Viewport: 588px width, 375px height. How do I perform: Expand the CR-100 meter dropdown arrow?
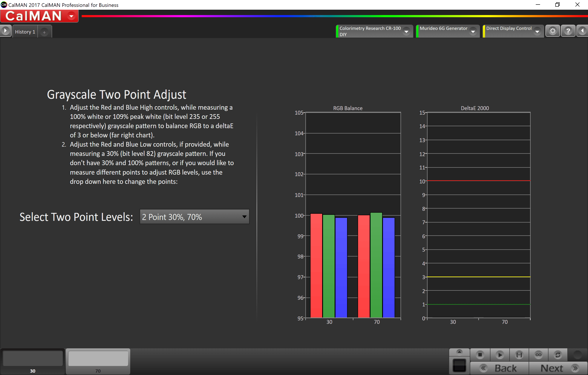pos(406,32)
